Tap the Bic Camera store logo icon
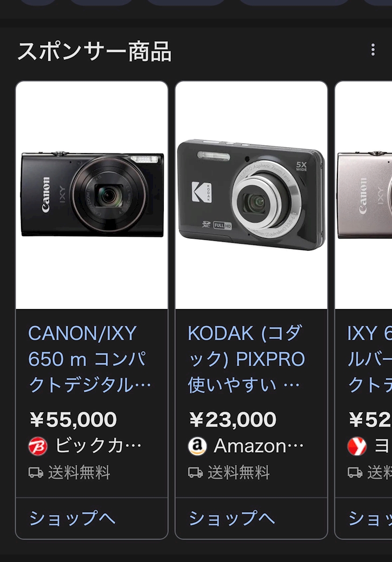This screenshot has width=392, height=562. pos(38,447)
